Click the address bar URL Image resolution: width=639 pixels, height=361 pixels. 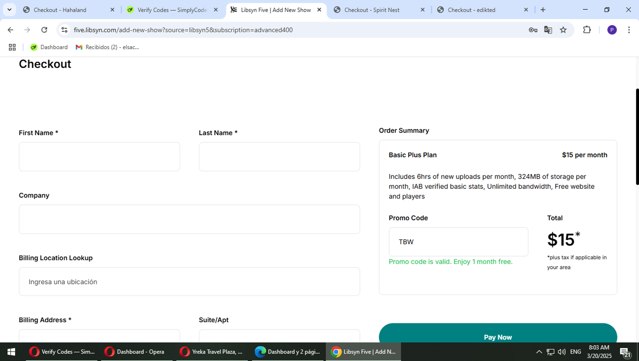183,30
